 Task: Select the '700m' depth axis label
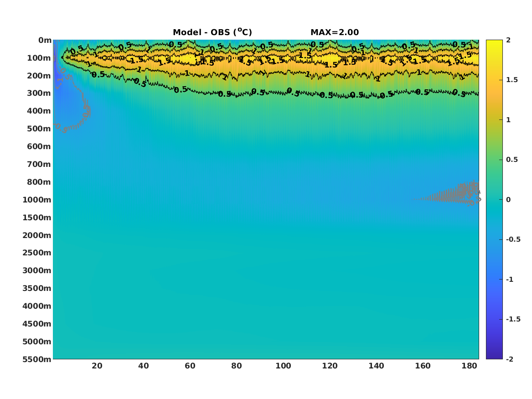(x=39, y=164)
